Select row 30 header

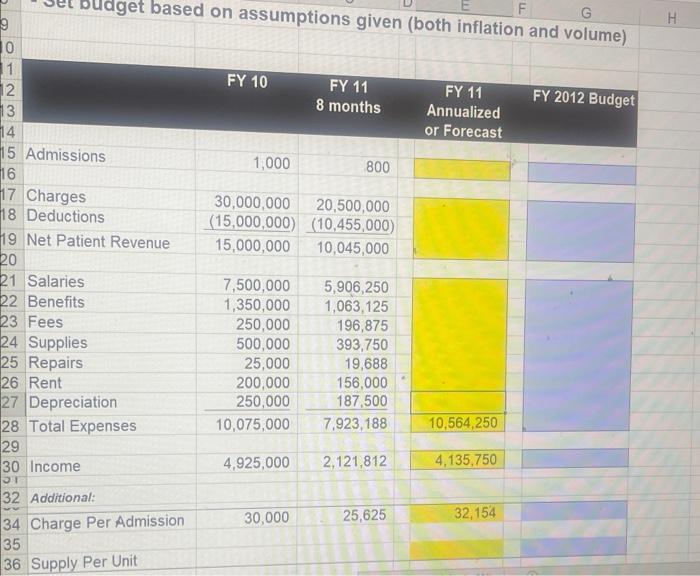[x=11, y=467]
